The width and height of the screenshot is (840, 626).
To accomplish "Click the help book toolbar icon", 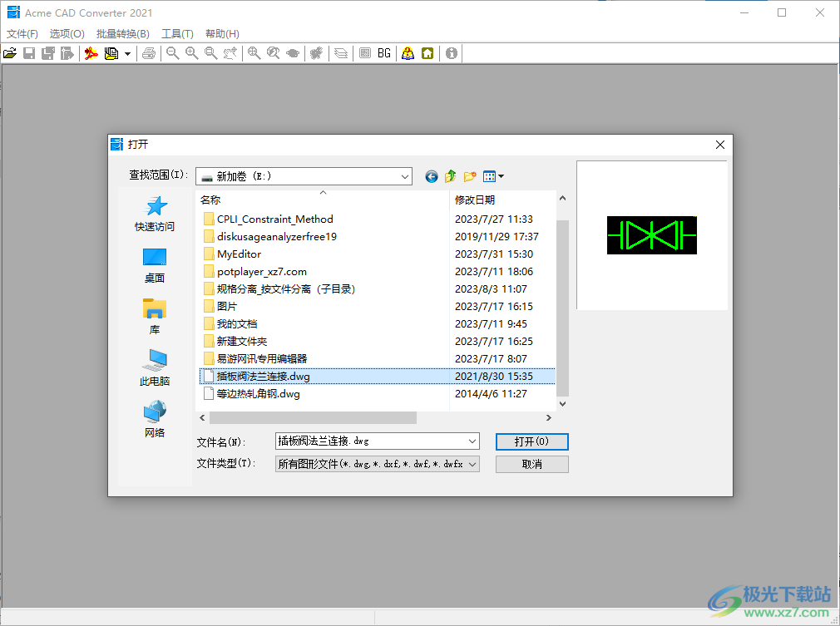I will 408,53.
